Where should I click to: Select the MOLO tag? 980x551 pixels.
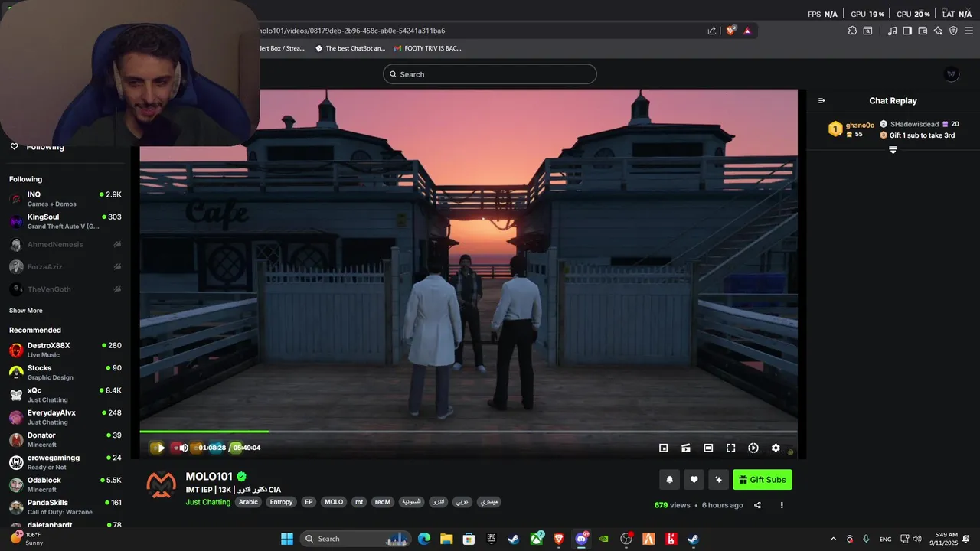point(334,502)
